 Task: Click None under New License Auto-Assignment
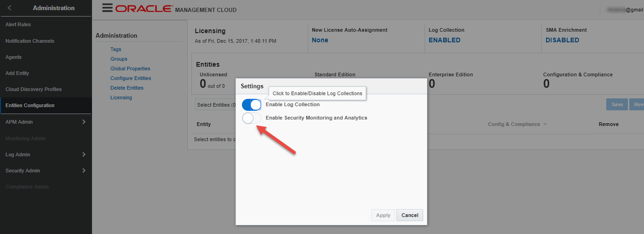coord(320,40)
